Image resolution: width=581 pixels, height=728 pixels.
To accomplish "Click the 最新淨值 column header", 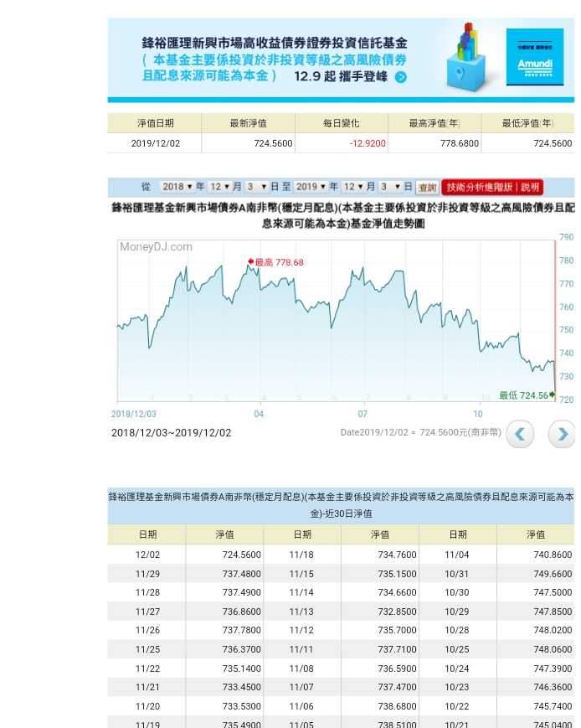I will point(249,123).
